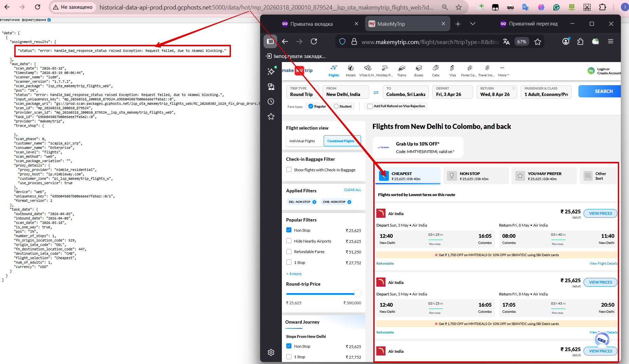Open synced tabs sidebar icon
Viewport: 629px width, 364px height.
tap(271, 87)
